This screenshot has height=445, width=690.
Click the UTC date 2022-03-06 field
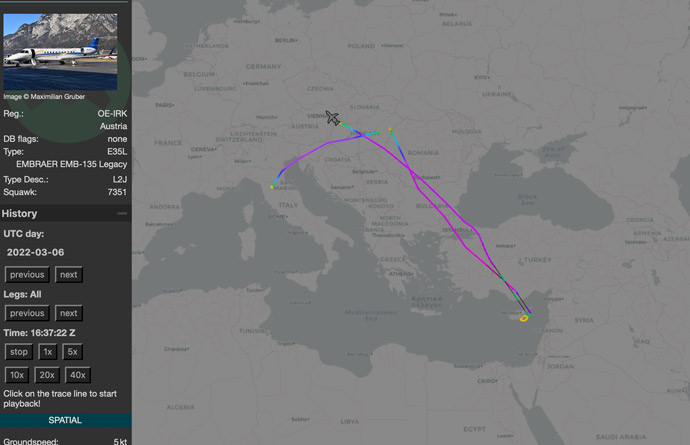click(36, 253)
